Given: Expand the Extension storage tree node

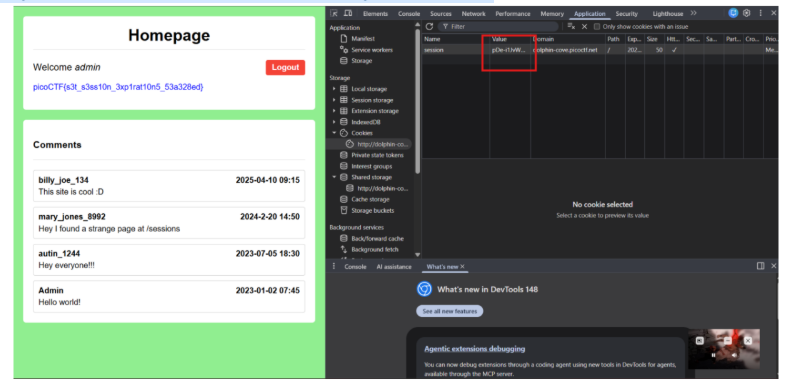Looking at the screenshot, I should tap(334, 111).
